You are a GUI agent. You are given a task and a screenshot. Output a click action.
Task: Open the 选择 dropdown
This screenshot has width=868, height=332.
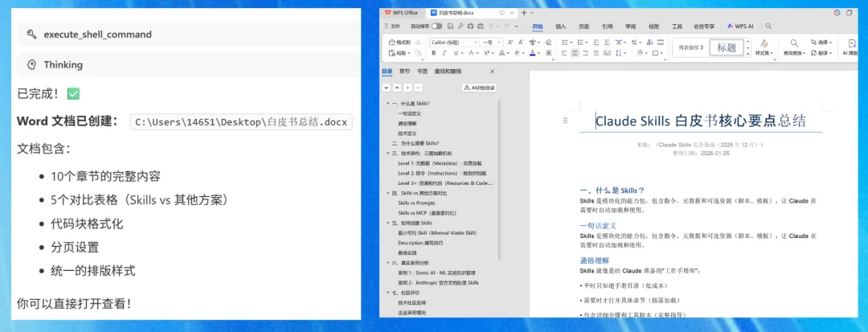(x=821, y=43)
